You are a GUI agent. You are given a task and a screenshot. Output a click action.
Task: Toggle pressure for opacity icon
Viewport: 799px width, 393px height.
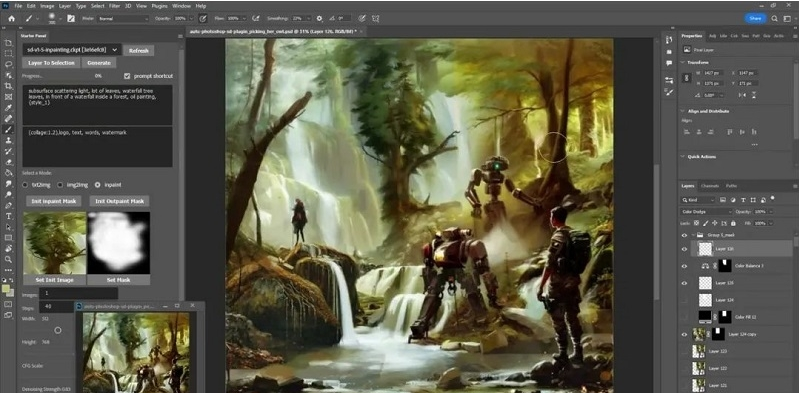point(202,18)
